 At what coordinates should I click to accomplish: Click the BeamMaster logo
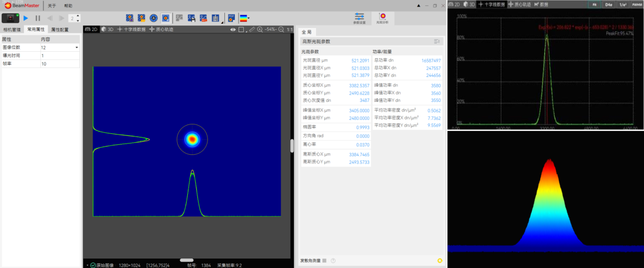click(x=22, y=6)
